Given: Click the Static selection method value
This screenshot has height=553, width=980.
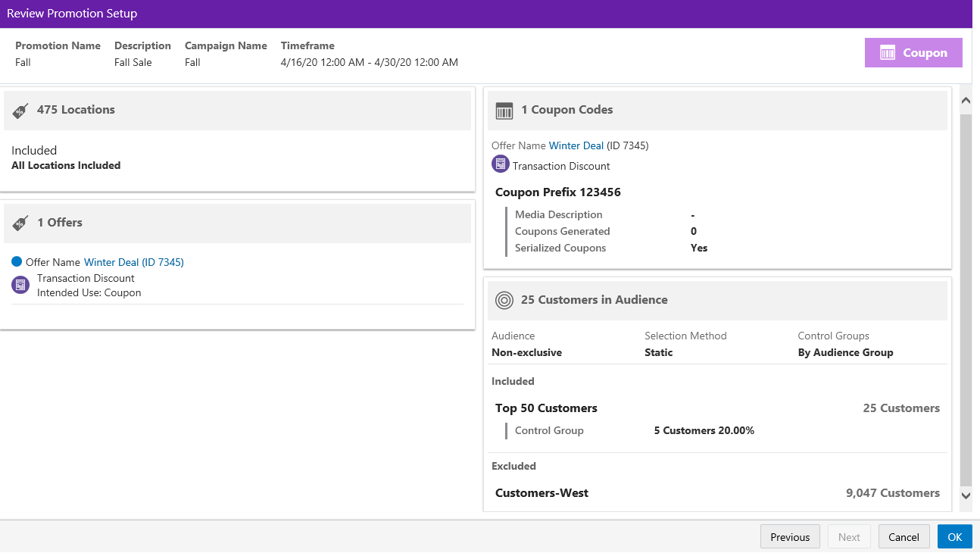Looking at the screenshot, I should (659, 352).
